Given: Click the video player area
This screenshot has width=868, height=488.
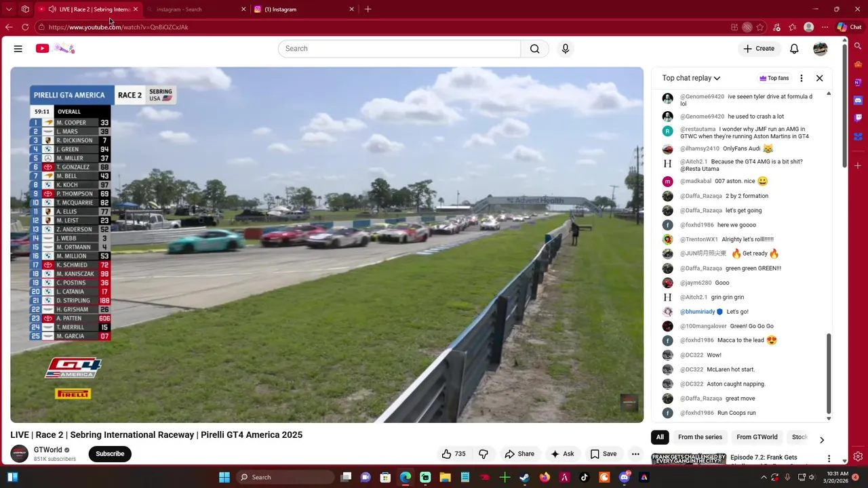Looking at the screenshot, I should pyautogui.click(x=327, y=245).
